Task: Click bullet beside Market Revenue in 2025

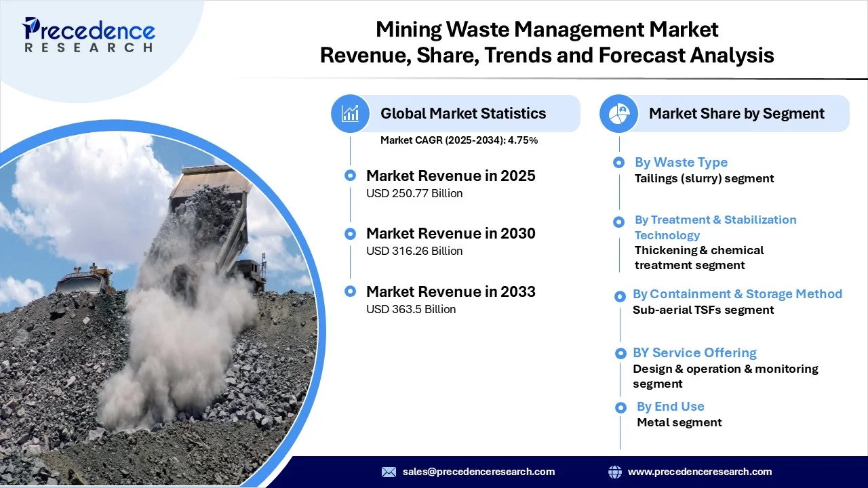Action: pos(350,176)
